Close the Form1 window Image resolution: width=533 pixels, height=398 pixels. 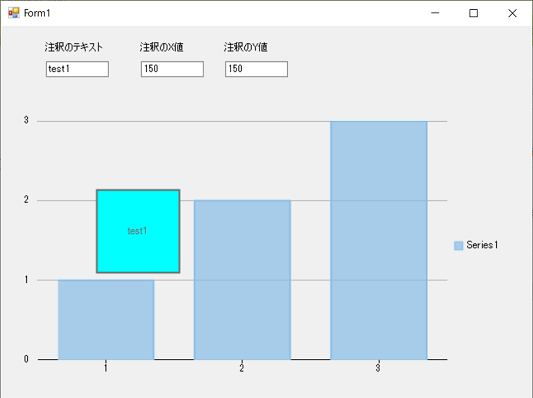[512, 13]
